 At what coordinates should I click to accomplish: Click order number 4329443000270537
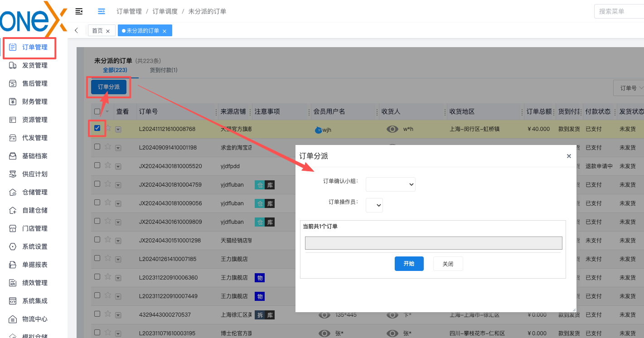tap(165, 315)
